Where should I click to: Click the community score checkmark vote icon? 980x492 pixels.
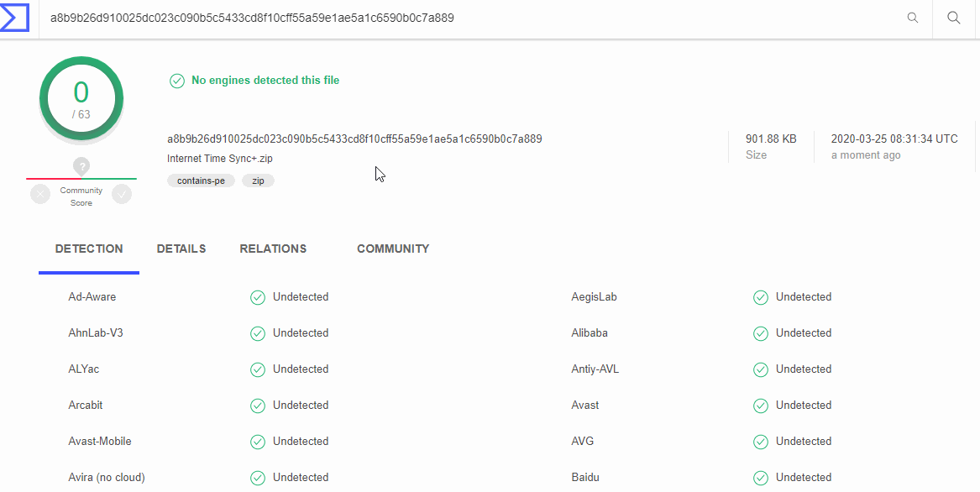click(122, 195)
